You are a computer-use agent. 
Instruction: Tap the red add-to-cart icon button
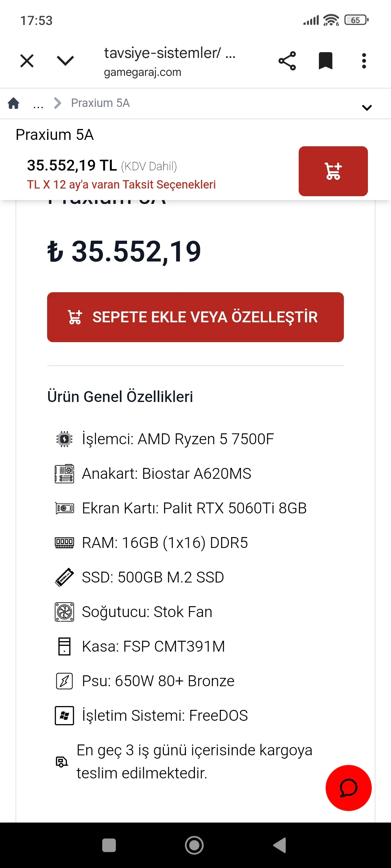[333, 171]
